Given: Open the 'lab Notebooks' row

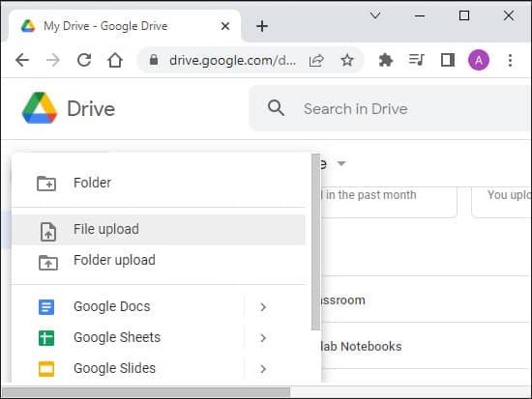Looking at the screenshot, I should tap(424, 346).
